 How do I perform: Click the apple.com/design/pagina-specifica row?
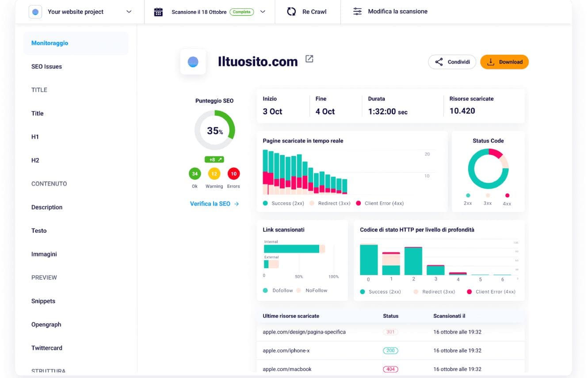(390, 332)
